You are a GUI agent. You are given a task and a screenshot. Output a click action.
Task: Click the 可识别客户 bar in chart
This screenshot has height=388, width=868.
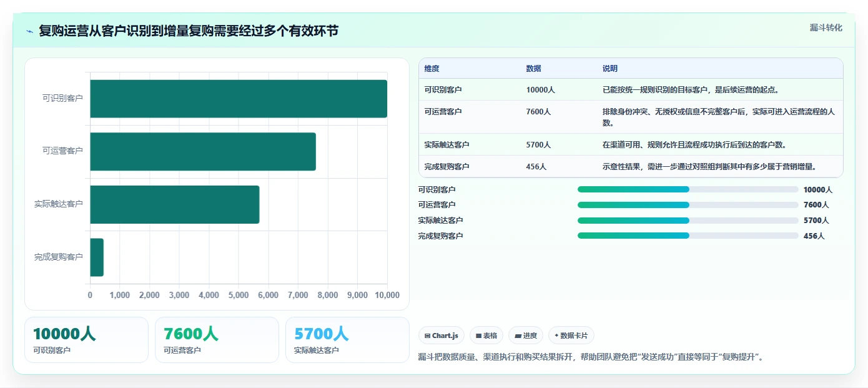[x=239, y=99]
